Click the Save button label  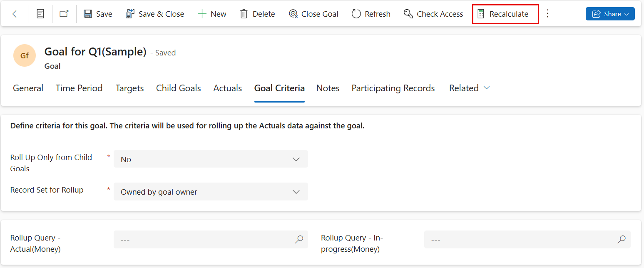[x=104, y=14]
